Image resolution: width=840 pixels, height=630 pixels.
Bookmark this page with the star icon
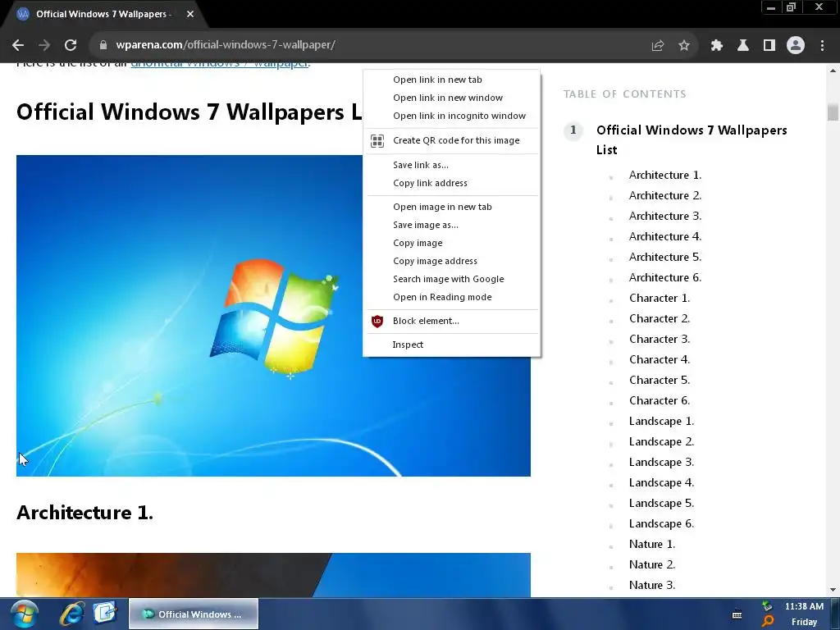tap(683, 46)
